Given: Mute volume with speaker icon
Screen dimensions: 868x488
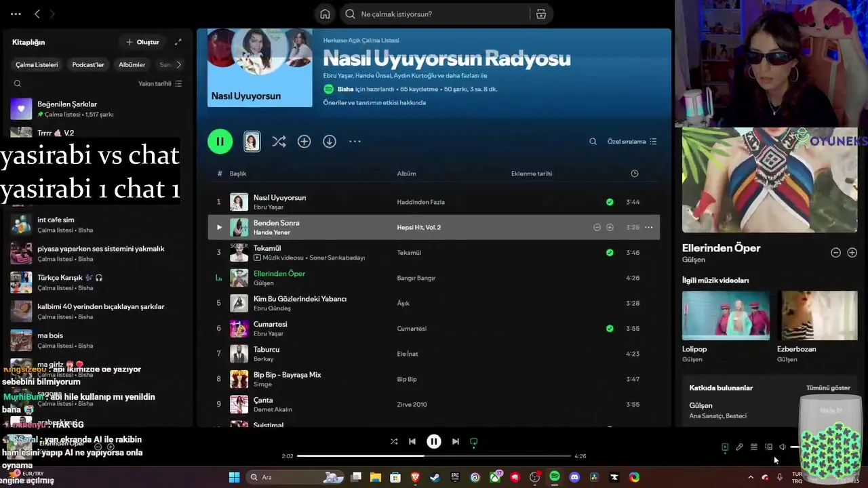Looking at the screenshot, I should click(783, 447).
